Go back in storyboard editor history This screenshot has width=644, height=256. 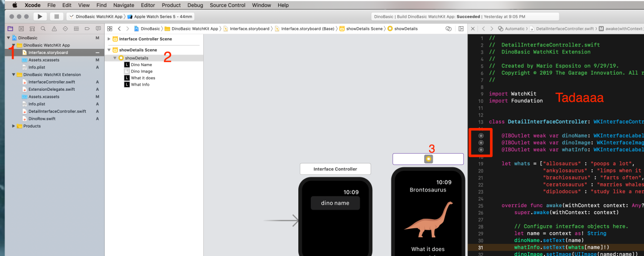119,29
